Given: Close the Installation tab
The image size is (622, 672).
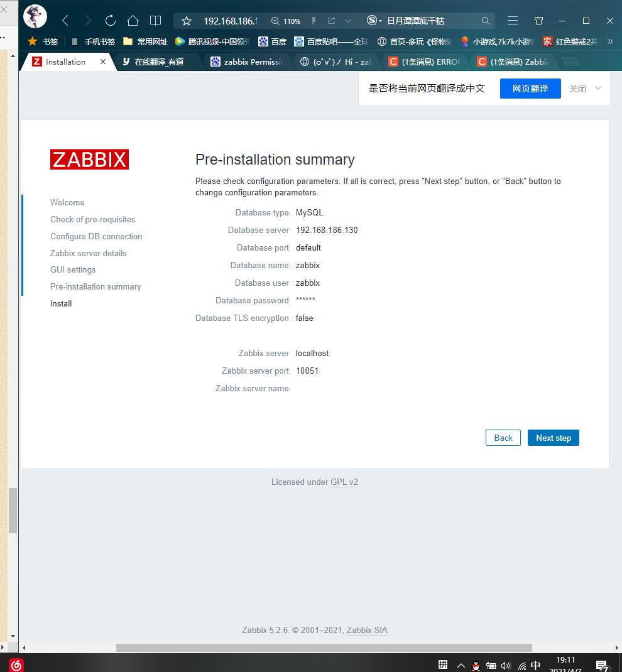Looking at the screenshot, I should point(103,62).
